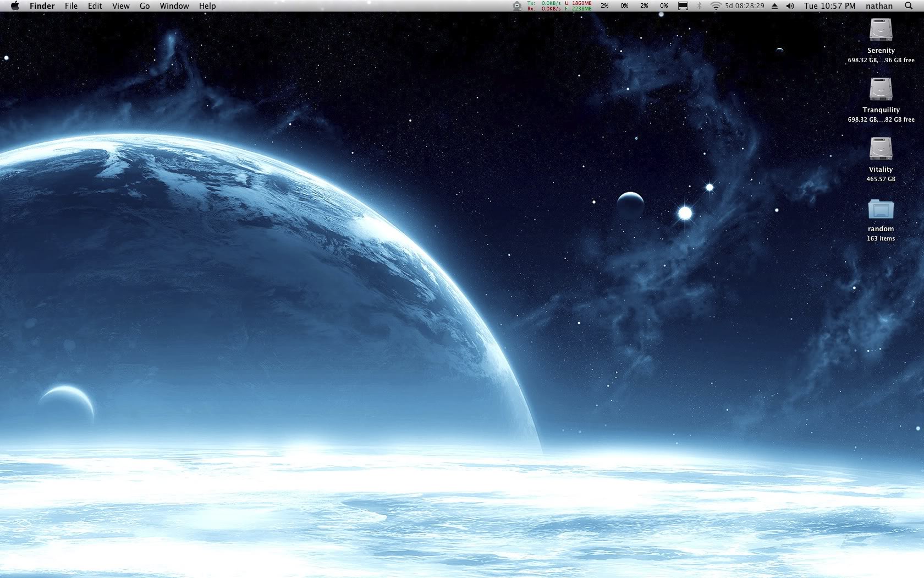Open the File menu
This screenshot has width=924, height=578.
click(71, 6)
